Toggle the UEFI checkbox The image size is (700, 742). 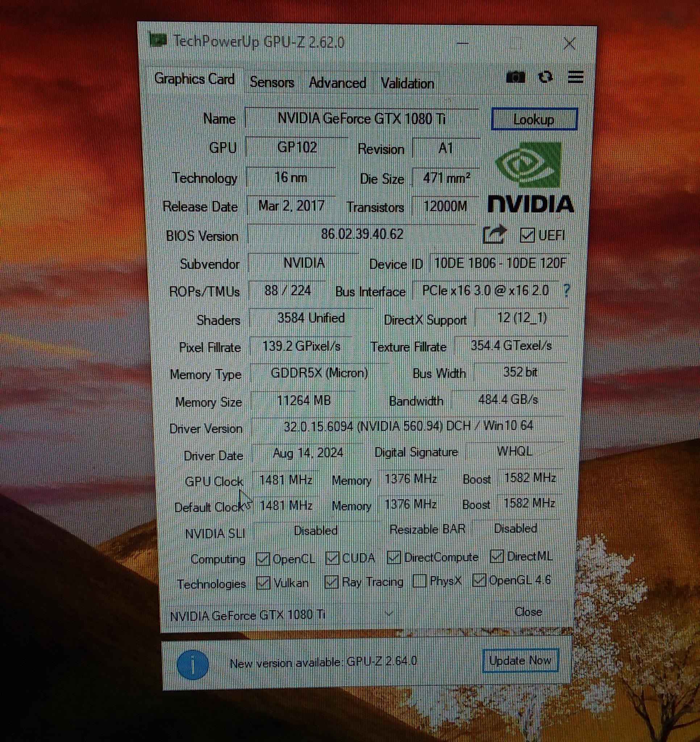coord(527,235)
